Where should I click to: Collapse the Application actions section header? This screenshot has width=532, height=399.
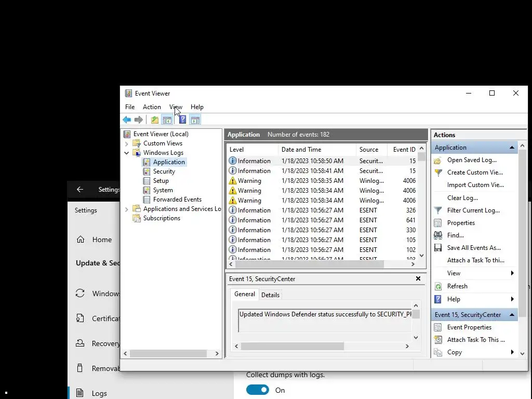tap(512, 148)
